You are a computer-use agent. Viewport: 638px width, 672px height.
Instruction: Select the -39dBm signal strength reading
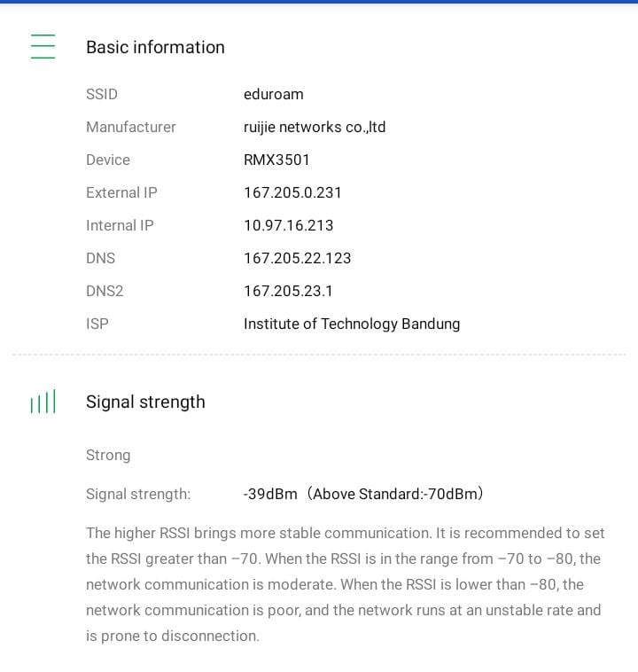(271, 494)
